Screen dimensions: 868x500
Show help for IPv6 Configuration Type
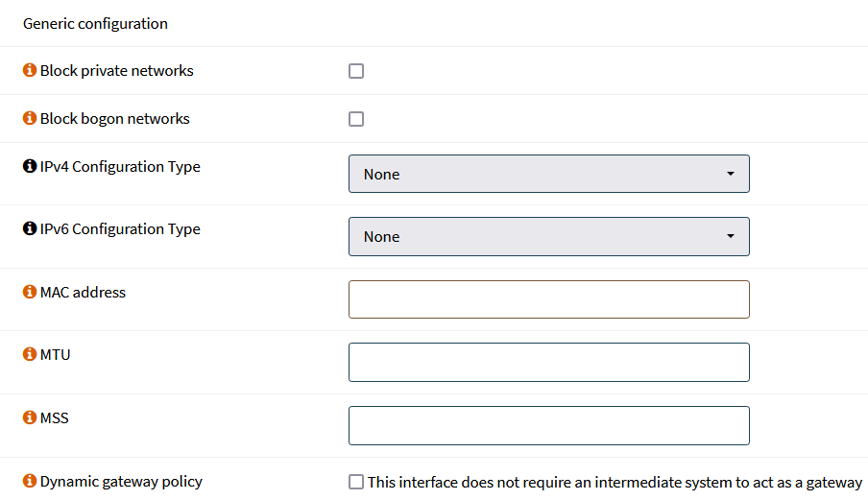30,229
